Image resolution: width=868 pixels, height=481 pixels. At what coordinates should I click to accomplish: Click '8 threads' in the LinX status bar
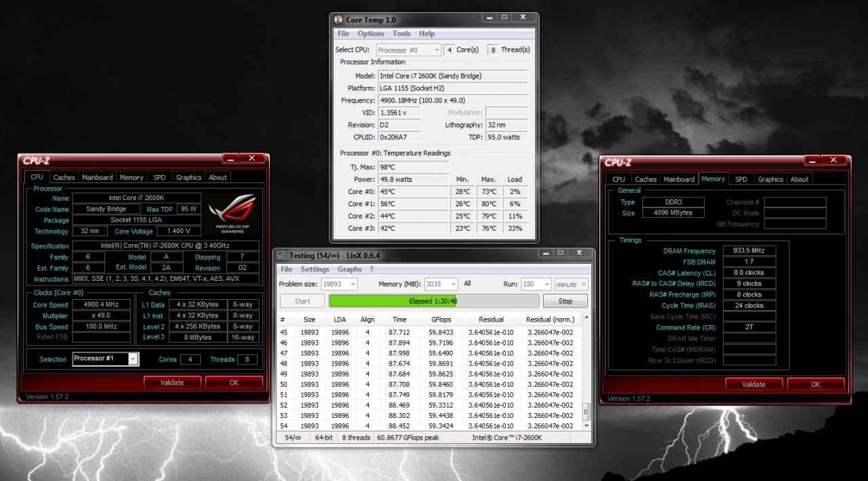[356, 438]
